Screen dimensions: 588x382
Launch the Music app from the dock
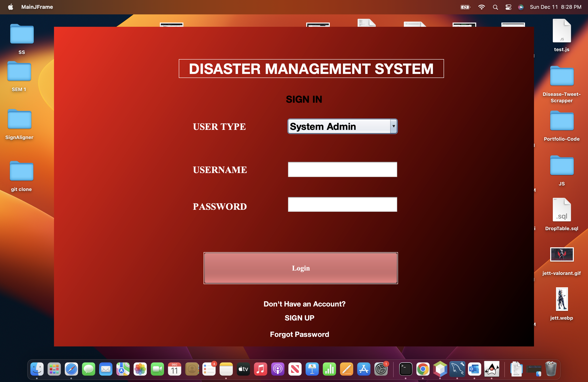pyautogui.click(x=260, y=369)
